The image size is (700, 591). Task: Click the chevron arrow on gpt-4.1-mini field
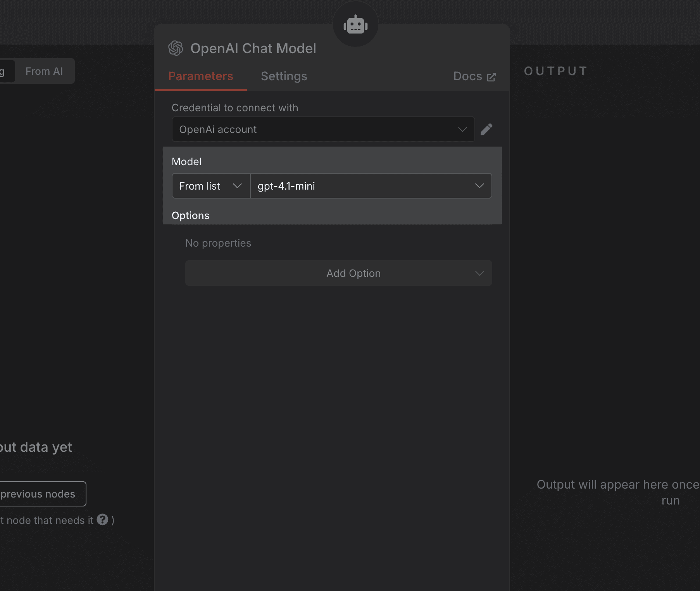pyautogui.click(x=479, y=186)
